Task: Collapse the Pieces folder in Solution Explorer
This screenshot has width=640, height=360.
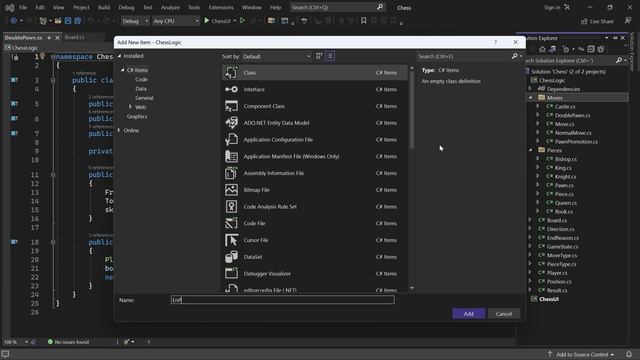Action: (x=531, y=150)
